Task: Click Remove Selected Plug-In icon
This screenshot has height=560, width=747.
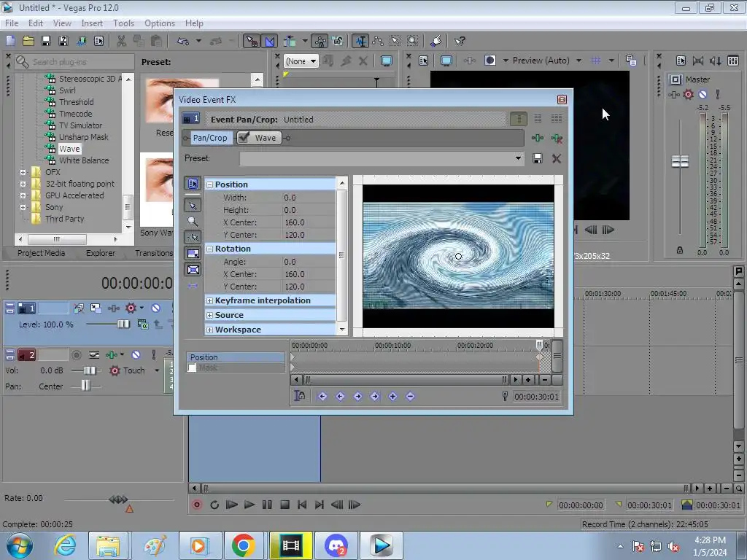Action: [x=556, y=138]
